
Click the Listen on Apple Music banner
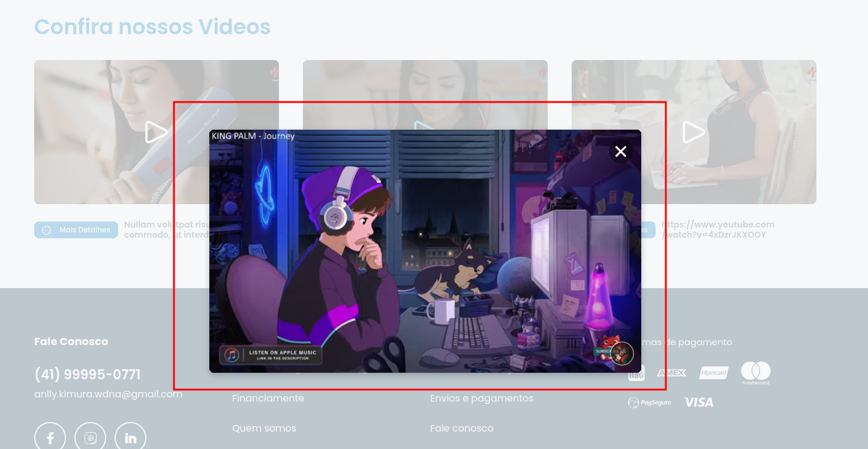271,355
